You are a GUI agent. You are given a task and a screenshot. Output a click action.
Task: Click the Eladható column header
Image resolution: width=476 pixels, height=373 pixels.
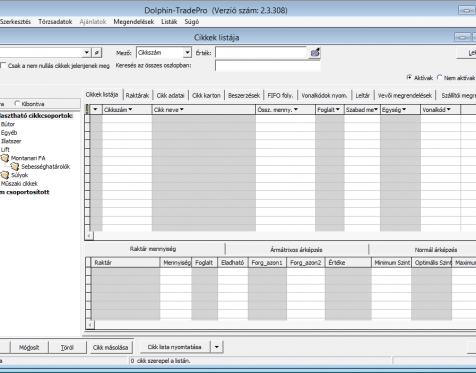233,263
